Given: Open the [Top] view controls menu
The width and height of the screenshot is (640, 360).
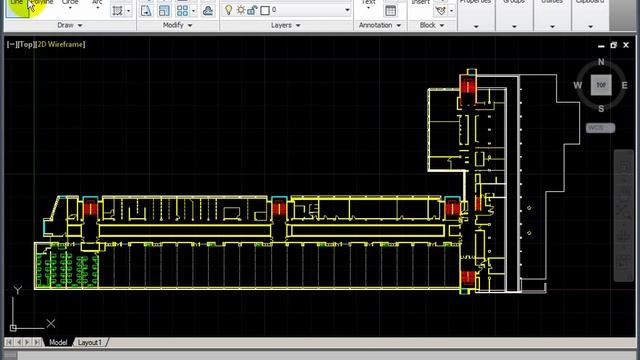Looking at the screenshot, I should (25, 44).
